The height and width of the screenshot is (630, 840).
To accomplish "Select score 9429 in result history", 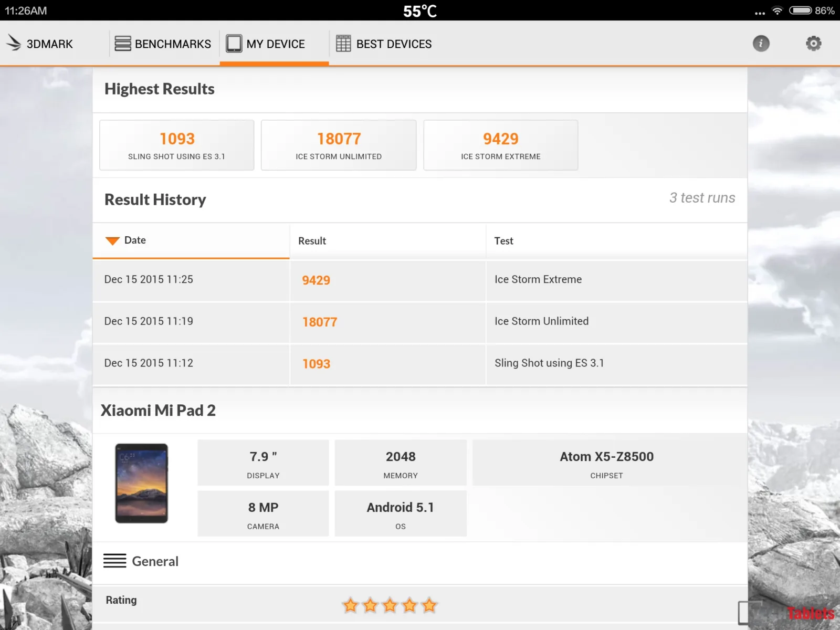I will pyautogui.click(x=316, y=280).
